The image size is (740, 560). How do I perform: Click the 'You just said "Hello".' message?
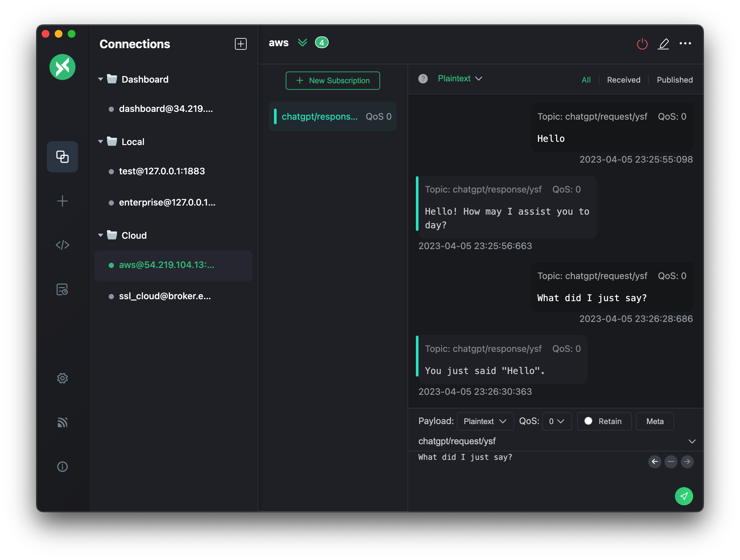501,360
